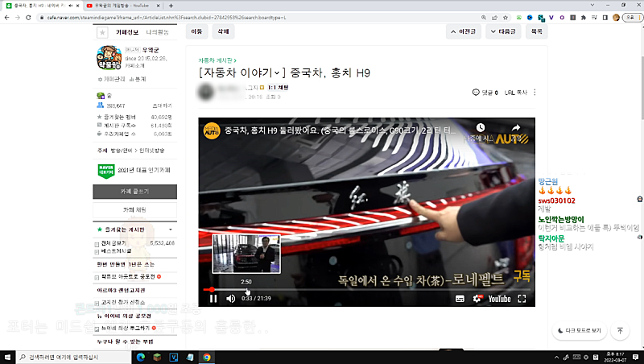Click the cafe favorite star box
644x364 pixels.
102,32
